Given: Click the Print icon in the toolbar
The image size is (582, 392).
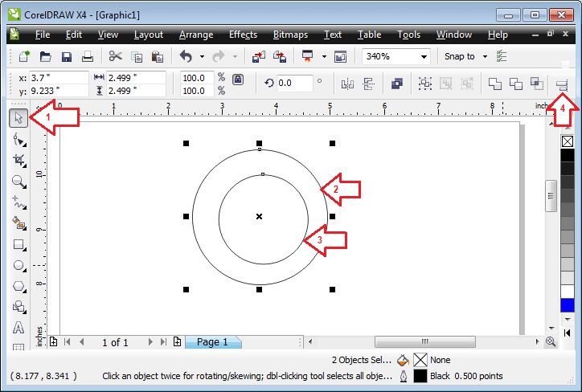Looking at the screenshot, I should pyautogui.click(x=88, y=56).
